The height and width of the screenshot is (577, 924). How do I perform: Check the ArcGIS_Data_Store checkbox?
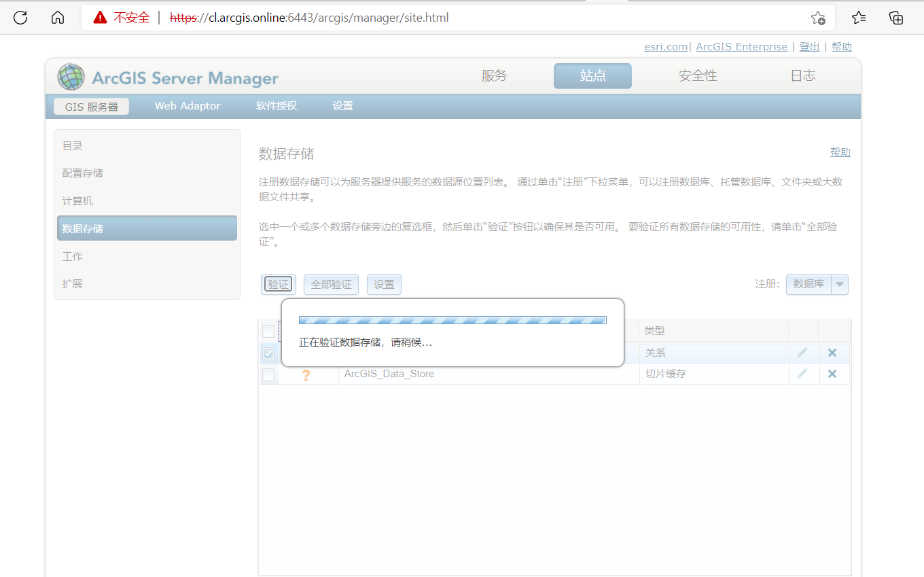pyautogui.click(x=268, y=374)
